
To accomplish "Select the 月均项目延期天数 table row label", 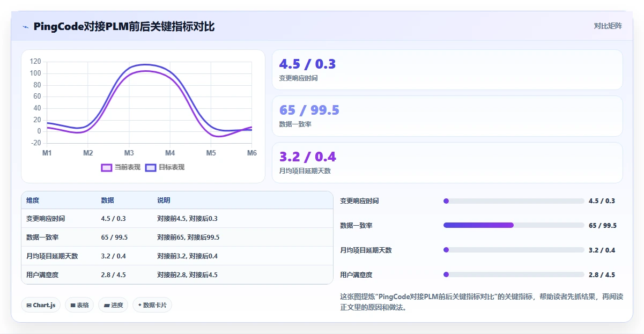I will coord(52,256).
